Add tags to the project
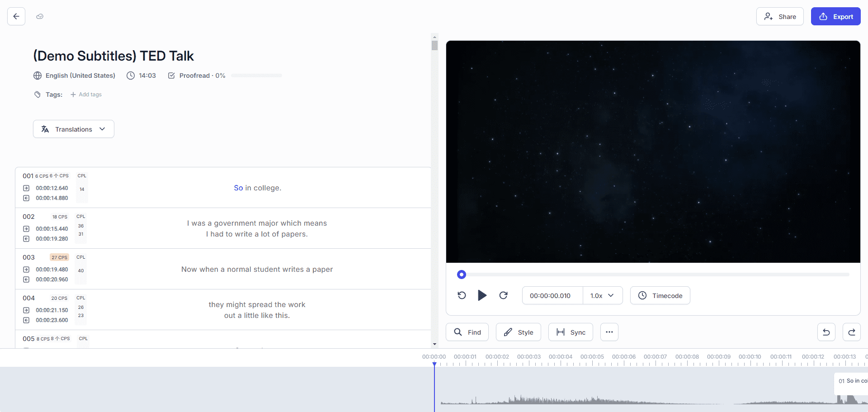Screen dimensions: 868x412 click(86, 95)
